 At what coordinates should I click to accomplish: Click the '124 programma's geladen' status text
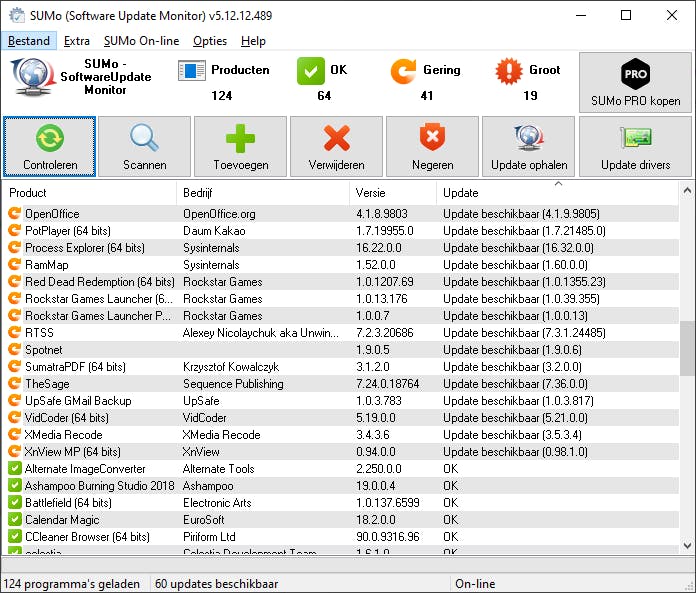(x=71, y=583)
